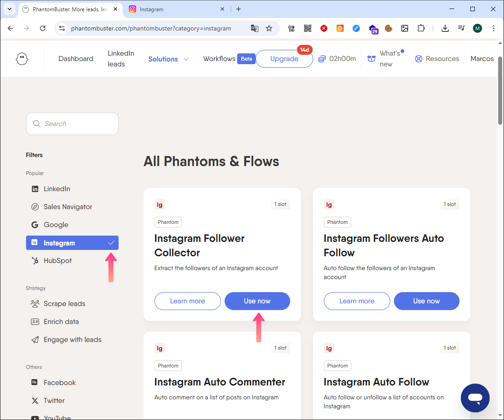This screenshot has width=504, height=420.
Task: Click the translate page icon
Action: (x=255, y=28)
